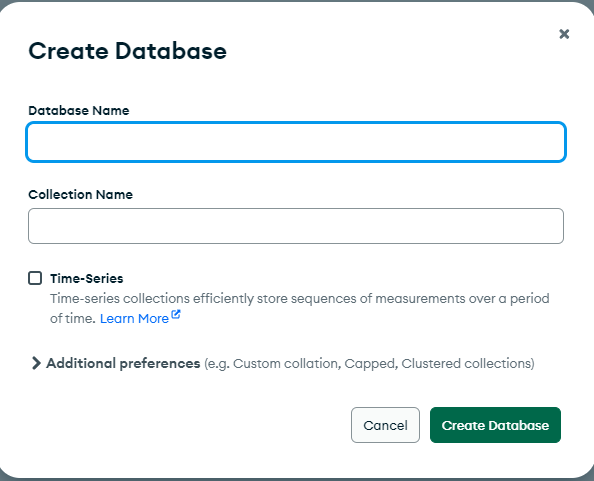Click inside the Collection Name input box
The image size is (594, 481).
pos(296,226)
